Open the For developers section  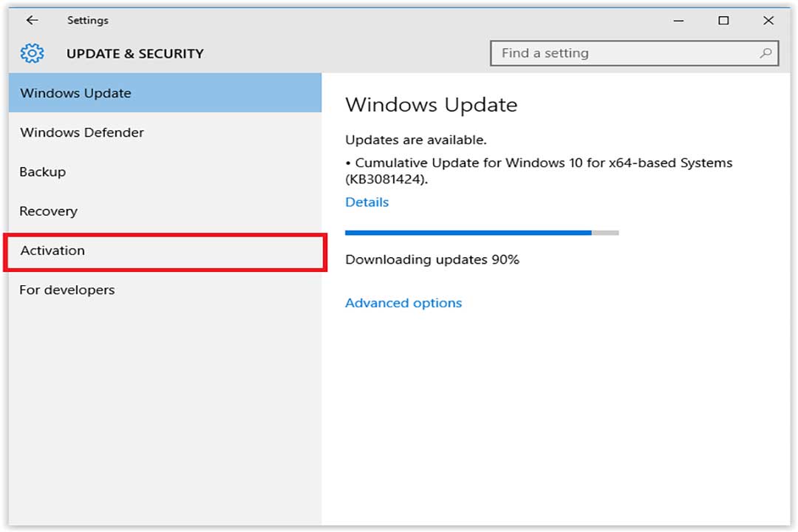click(x=165, y=290)
